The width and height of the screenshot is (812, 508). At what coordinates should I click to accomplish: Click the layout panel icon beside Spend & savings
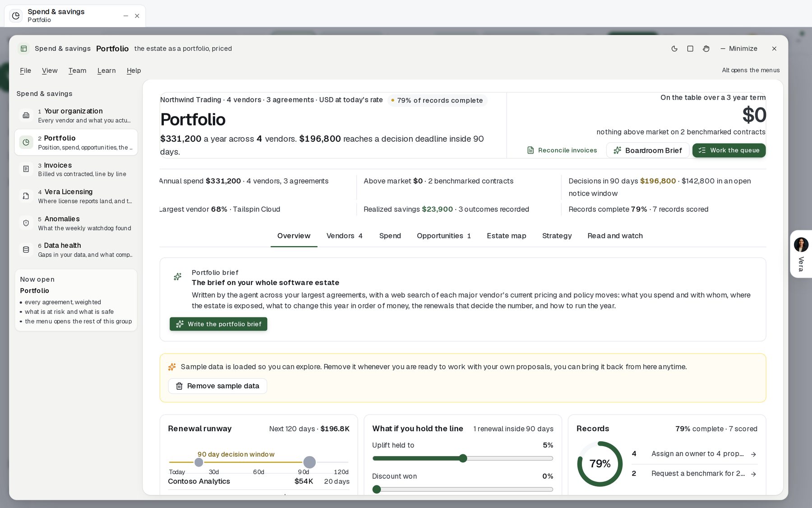(24, 49)
